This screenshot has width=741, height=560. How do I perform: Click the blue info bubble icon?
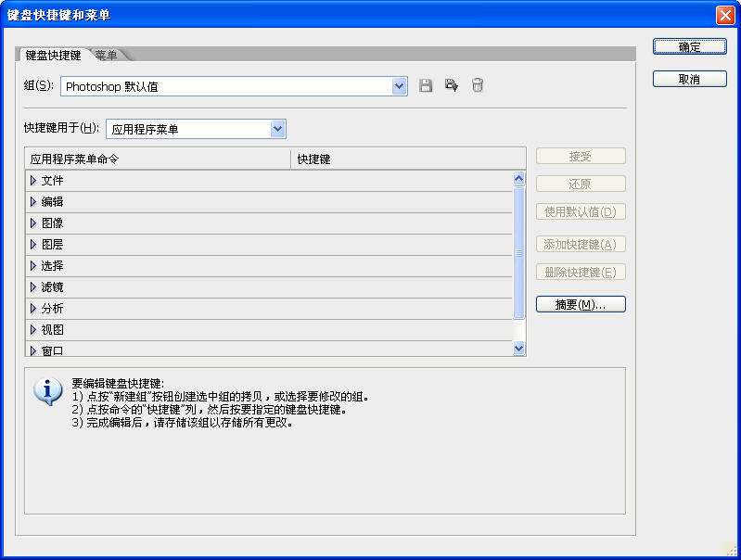47,391
